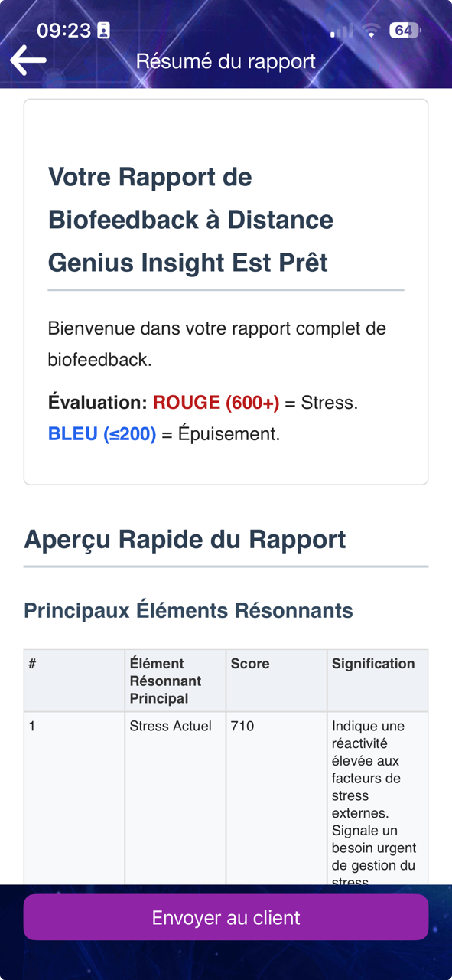
Task: Tap the cellular signal bars icon
Action: (342, 31)
